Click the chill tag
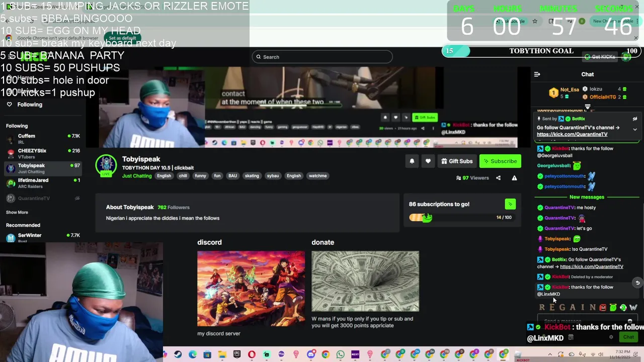The image size is (644, 362). pyautogui.click(x=183, y=176)
